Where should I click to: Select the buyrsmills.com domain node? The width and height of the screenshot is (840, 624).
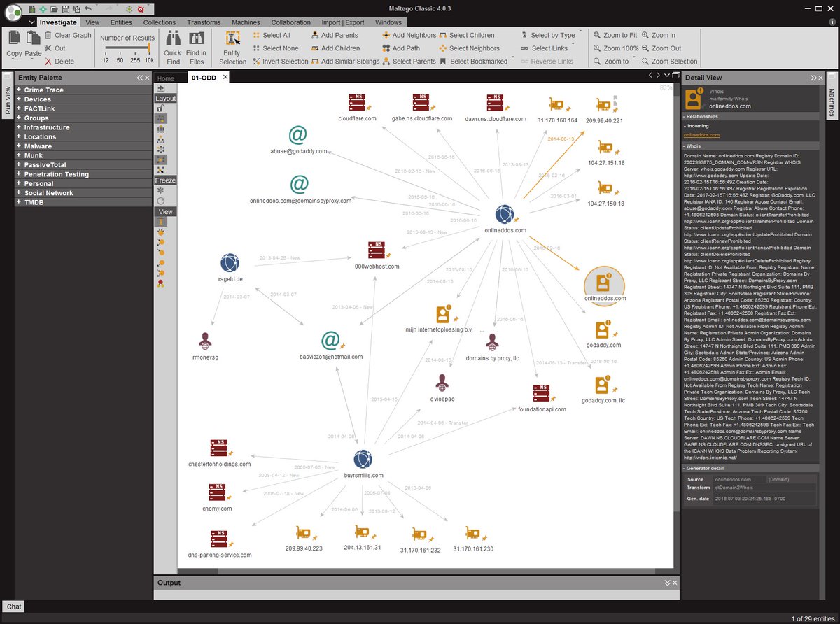click(x=363, y=459)
